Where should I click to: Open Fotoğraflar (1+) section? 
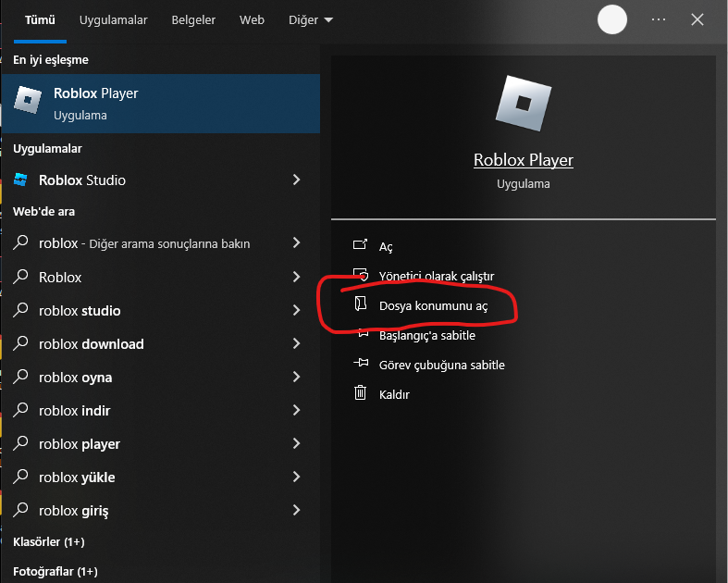[x=56, y=571]
